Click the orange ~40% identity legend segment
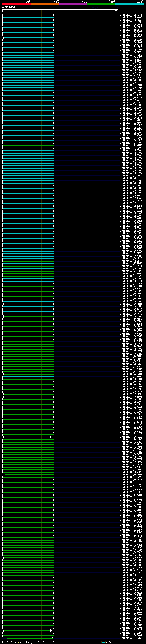146x644 pixels. pos(45,4)
